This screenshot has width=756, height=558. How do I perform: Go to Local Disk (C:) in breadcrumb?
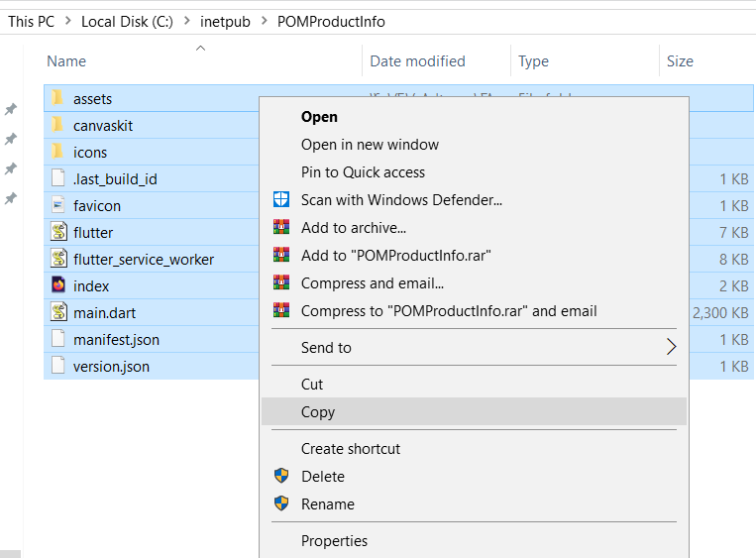pyautogui.click(x=127, y=21)
